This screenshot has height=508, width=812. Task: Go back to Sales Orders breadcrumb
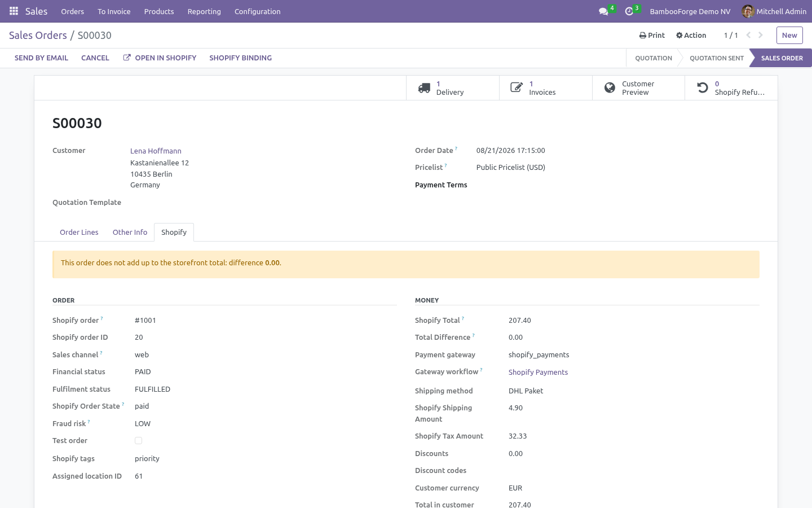[x=38, y=35]
